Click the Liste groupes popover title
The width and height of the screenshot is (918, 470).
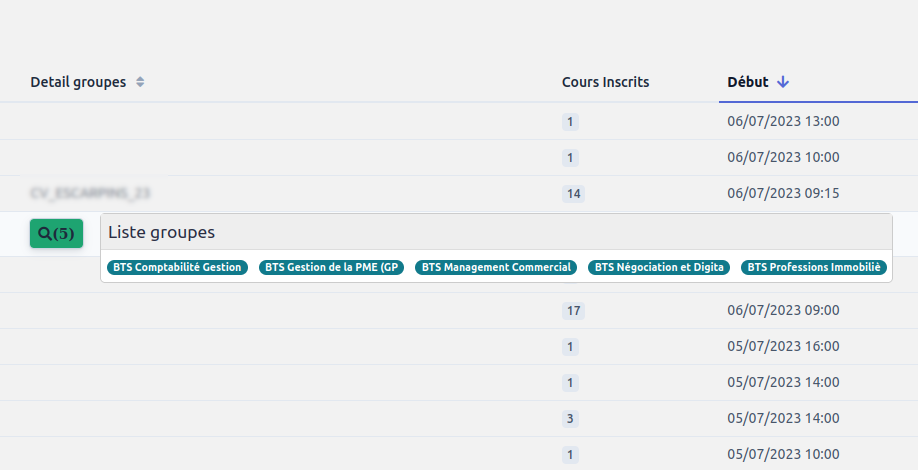click(x=161, y=232)
